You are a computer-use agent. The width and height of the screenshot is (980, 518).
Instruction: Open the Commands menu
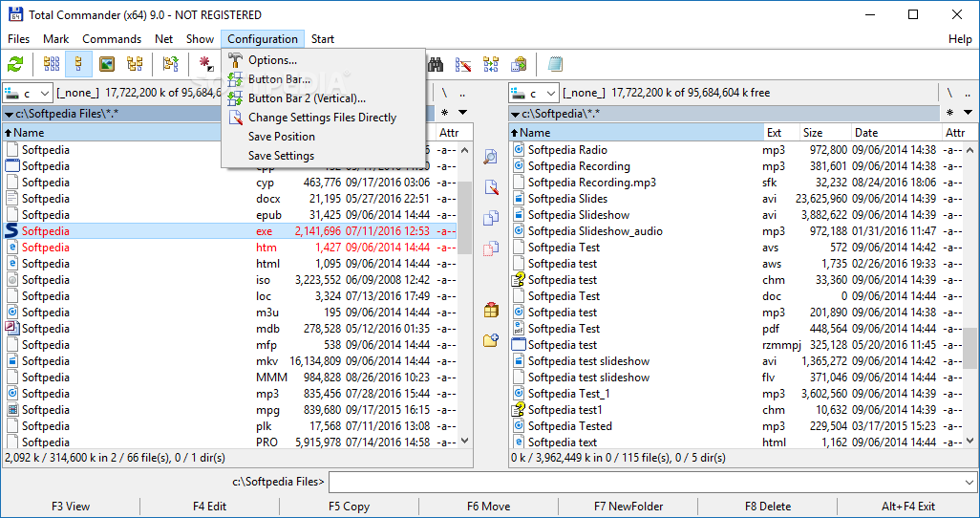tap(112, 39)
